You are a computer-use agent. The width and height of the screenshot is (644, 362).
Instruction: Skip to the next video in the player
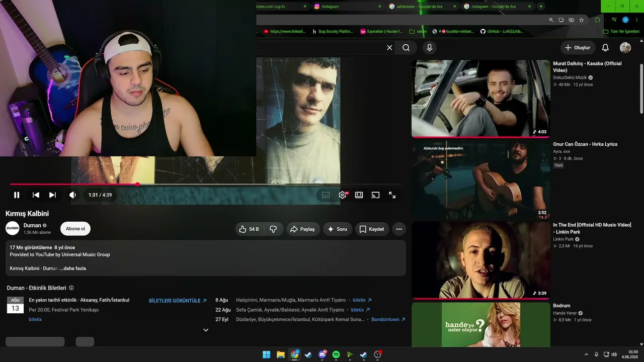tap(52, 195)
